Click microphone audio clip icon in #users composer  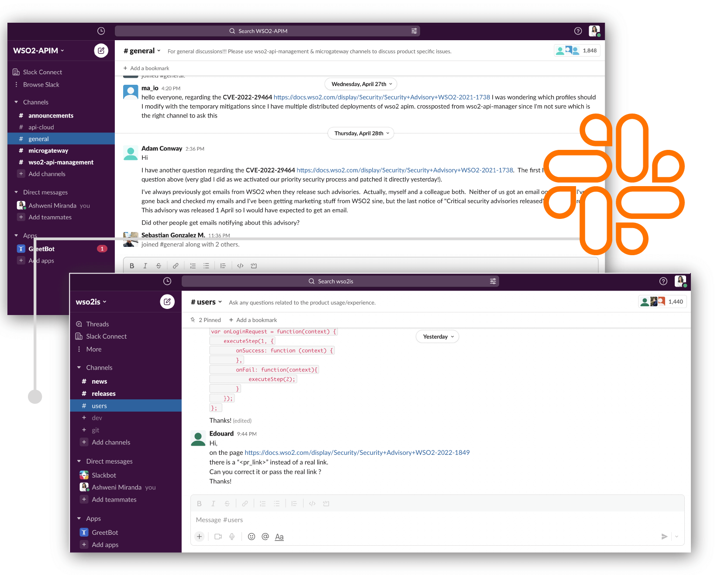(x=232, y=537)
